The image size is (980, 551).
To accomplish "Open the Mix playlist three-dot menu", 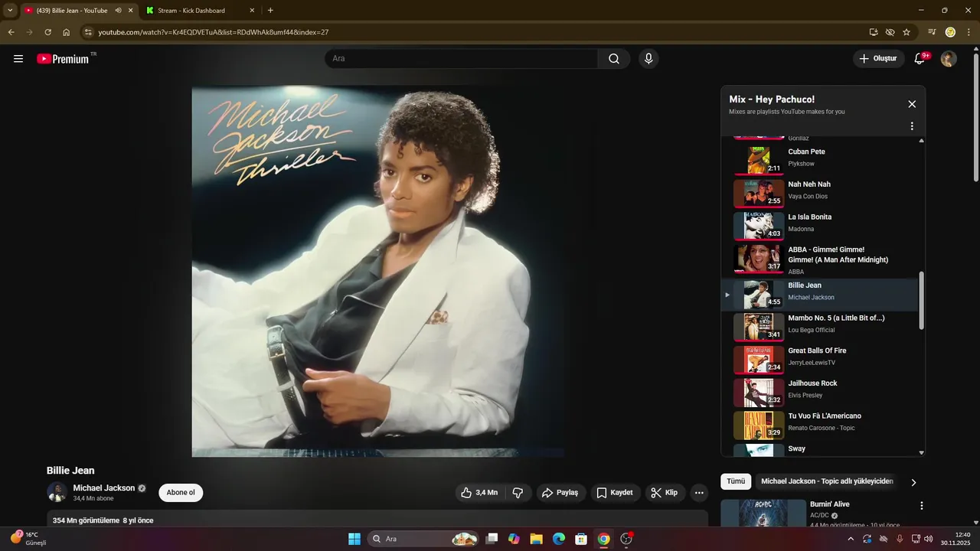I will click(912, 126).
